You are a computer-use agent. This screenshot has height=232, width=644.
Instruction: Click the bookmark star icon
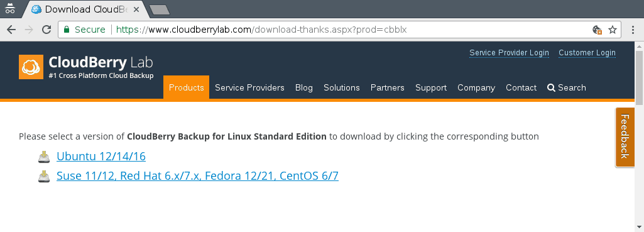pos(613,30)
